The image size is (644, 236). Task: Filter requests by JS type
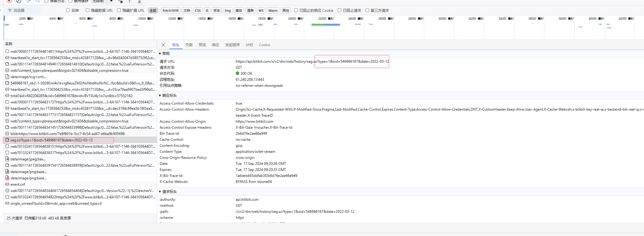(x=207, y=11)
